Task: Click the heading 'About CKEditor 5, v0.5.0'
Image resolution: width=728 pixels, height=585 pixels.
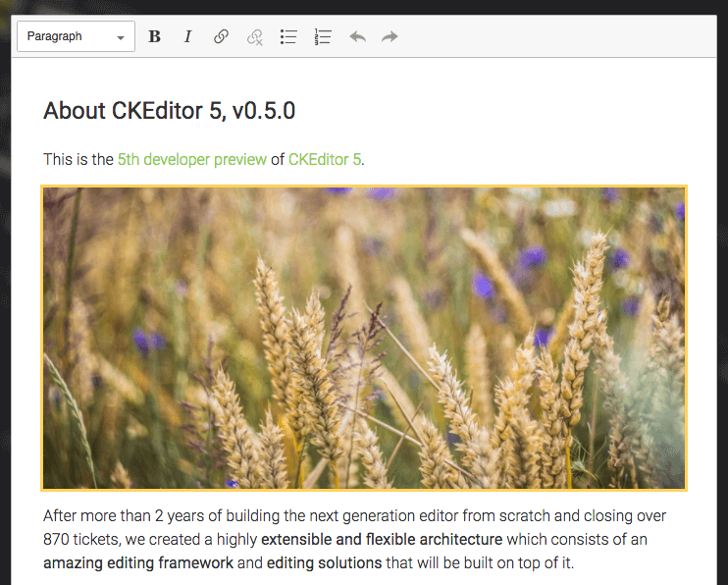Action: click(169, 111)
